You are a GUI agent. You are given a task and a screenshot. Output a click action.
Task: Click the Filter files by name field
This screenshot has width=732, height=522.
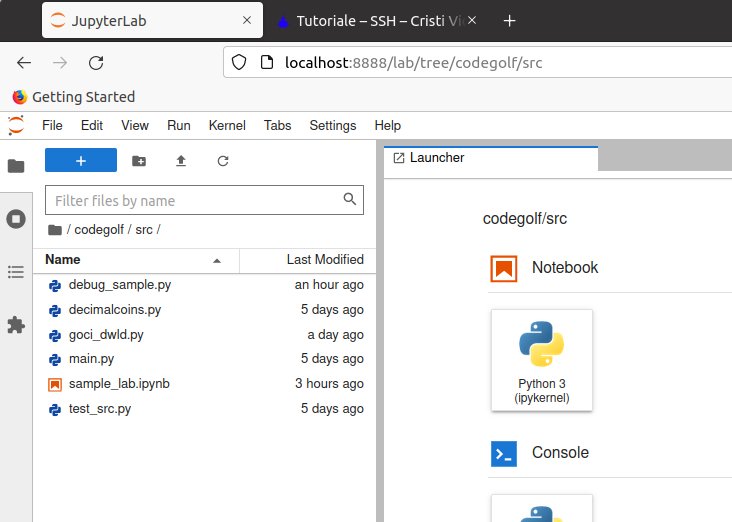pyautogui.click(x=195, y=200)
